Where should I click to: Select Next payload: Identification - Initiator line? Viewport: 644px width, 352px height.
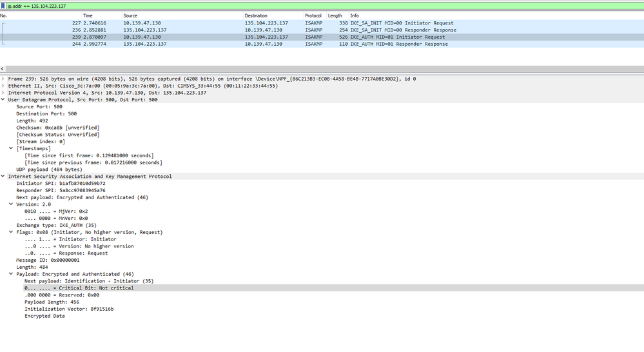click(89, 281)
